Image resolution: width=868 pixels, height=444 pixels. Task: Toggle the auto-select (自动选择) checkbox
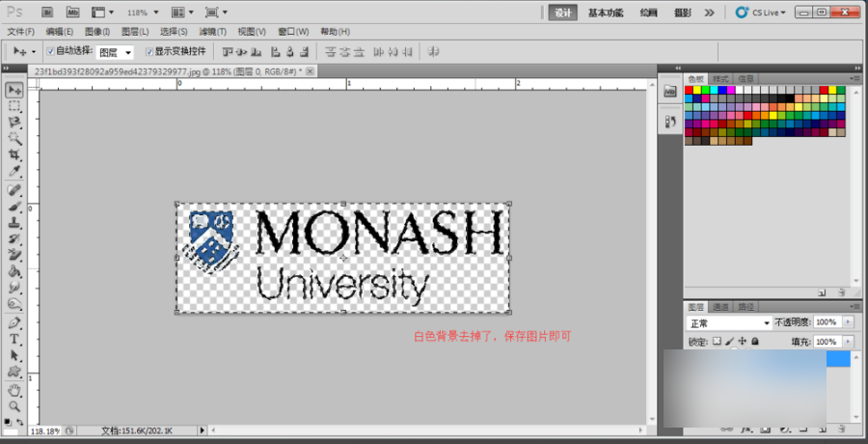(x=50, y=51)
